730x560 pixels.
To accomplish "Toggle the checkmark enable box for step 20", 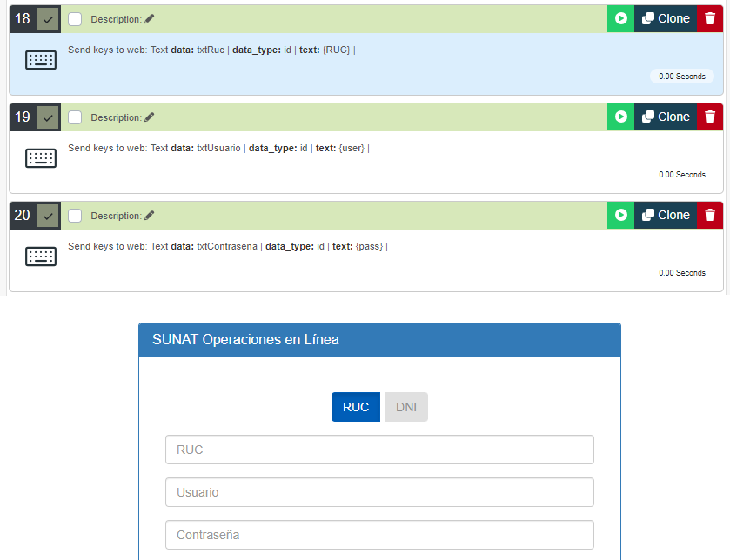I will [x=48, y=216].
